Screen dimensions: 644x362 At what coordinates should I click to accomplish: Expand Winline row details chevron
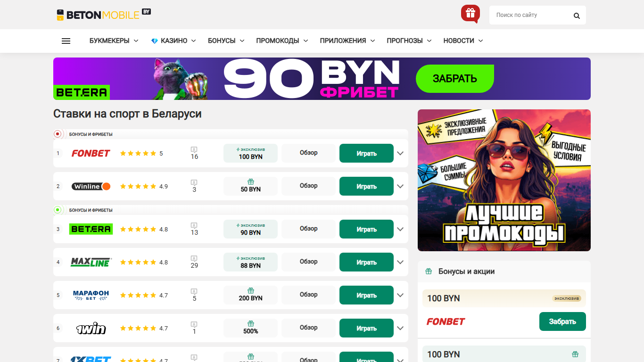click(400, 186)
